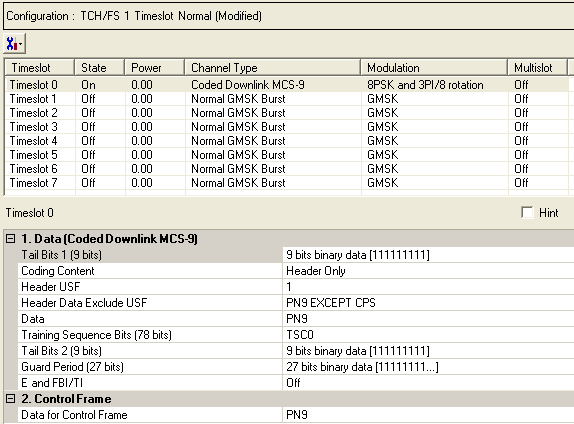Enable the Hint checkbox

click(x=527, y=212)
